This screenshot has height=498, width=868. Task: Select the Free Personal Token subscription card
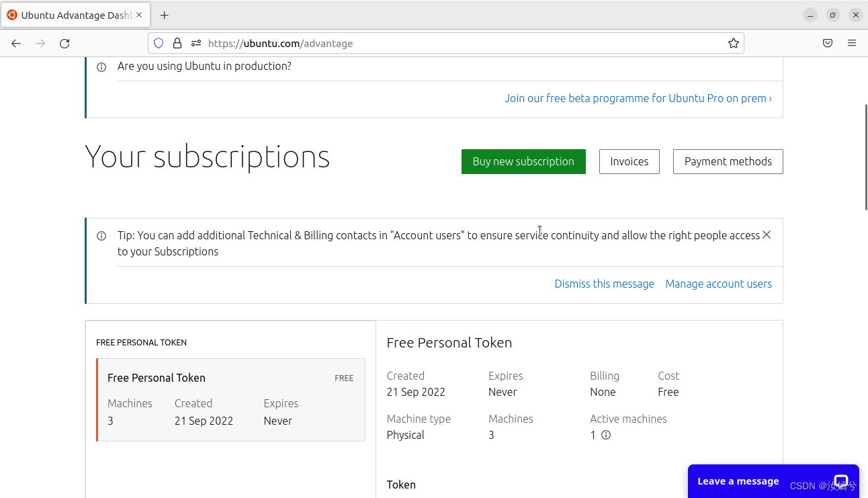point(231,399)
